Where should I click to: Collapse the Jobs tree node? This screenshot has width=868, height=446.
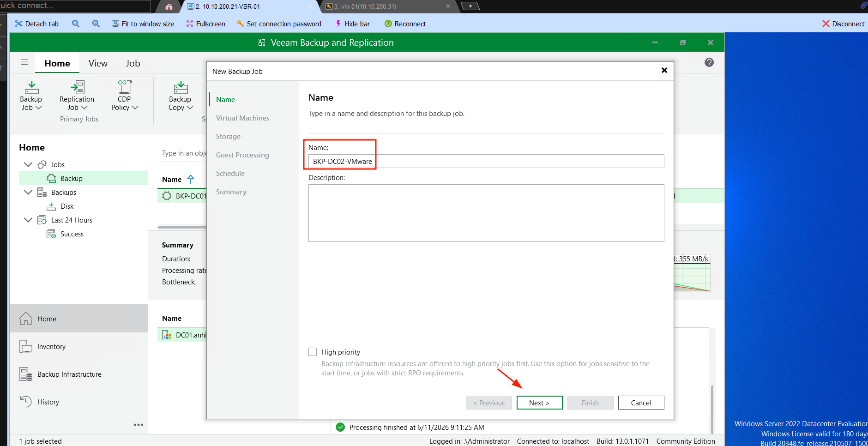[28, 164]
